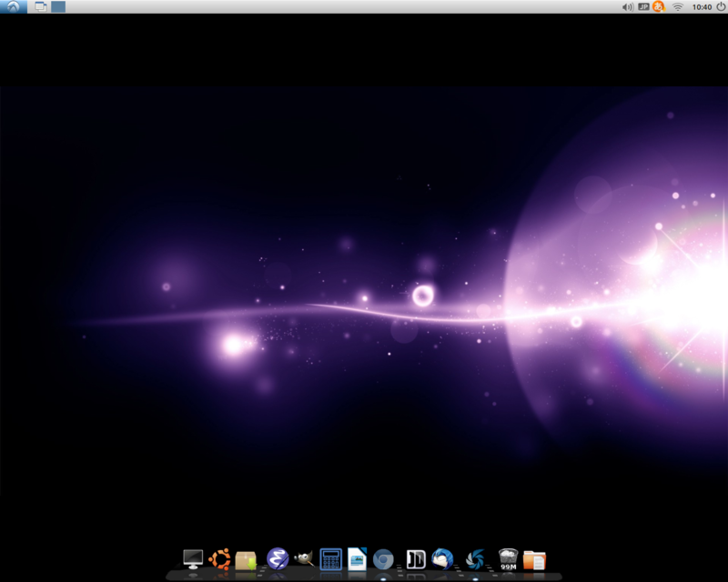Open the Chromium web browser
Screen dimensions: 728x582
point(383,557)
